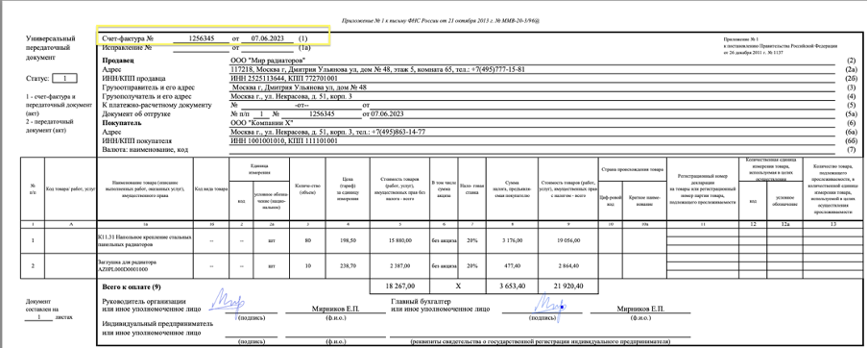Click the Статус box containing 1
Image resolution: width=868 pixels, height=348 pixels.
tap(66, 79)
